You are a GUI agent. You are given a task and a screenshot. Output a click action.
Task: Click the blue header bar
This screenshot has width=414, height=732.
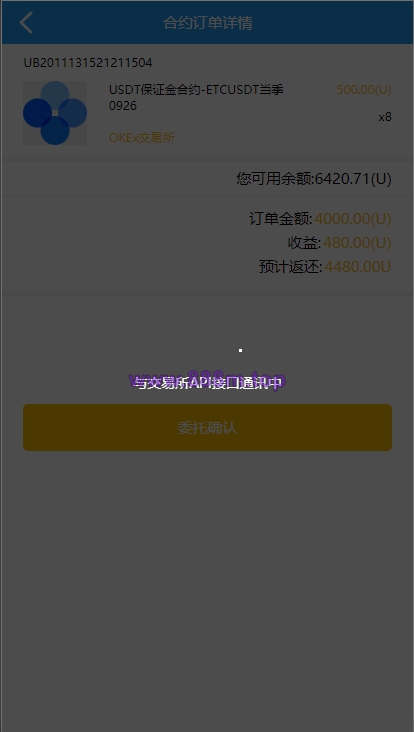[x=207, y=22]
